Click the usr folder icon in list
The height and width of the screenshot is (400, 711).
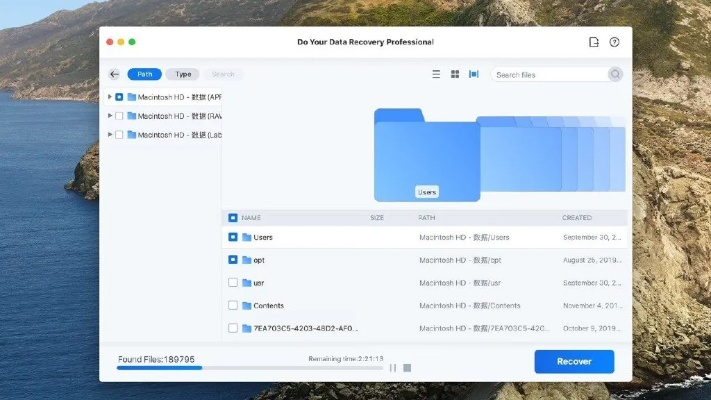(x=247, y=283)
